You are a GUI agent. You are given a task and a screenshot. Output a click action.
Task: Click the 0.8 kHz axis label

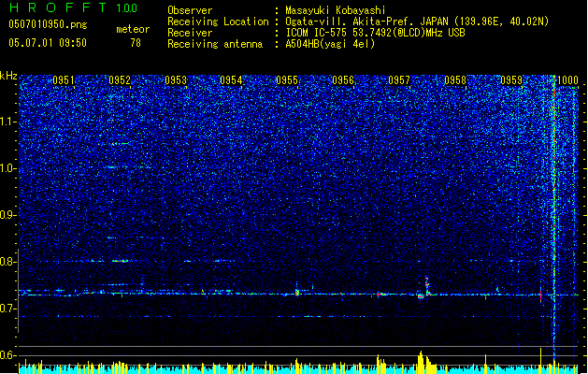tap(8, 262)
